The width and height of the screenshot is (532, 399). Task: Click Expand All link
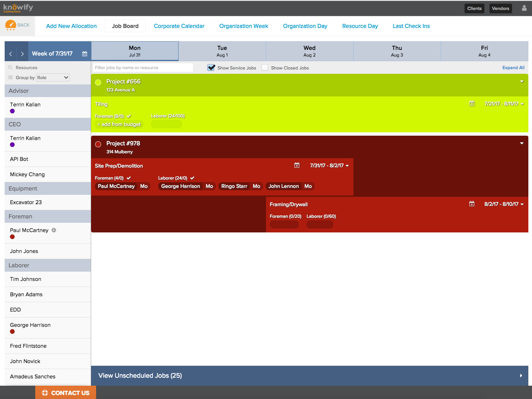(513, 67)
